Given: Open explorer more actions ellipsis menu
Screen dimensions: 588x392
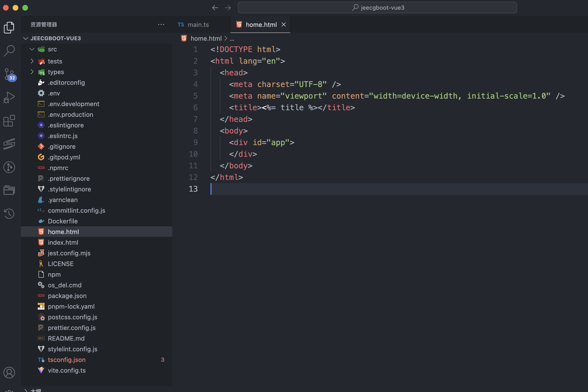Looking at the screenshot, I should (x=161, y=24).
